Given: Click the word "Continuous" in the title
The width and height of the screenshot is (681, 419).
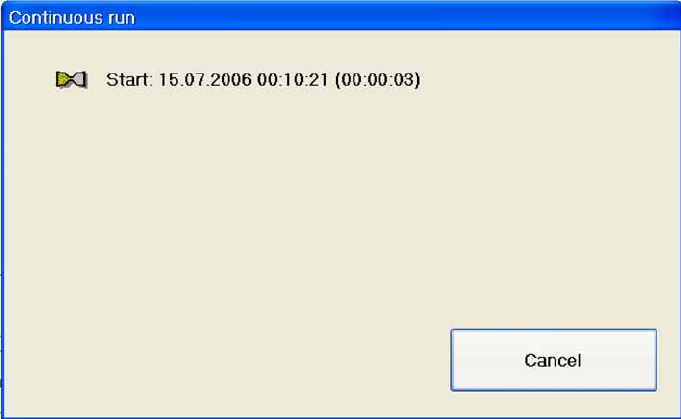Looking at the screenshot, I should (54, 18).
